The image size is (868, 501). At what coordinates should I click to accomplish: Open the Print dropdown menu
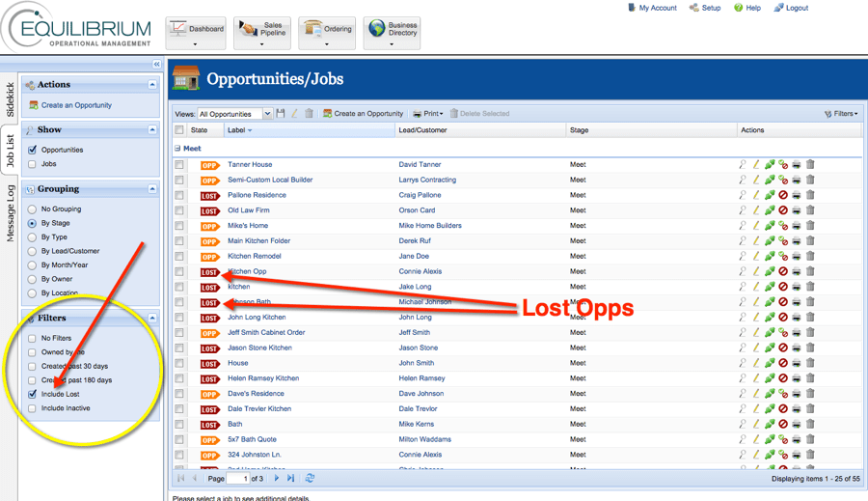pos(429,114)
